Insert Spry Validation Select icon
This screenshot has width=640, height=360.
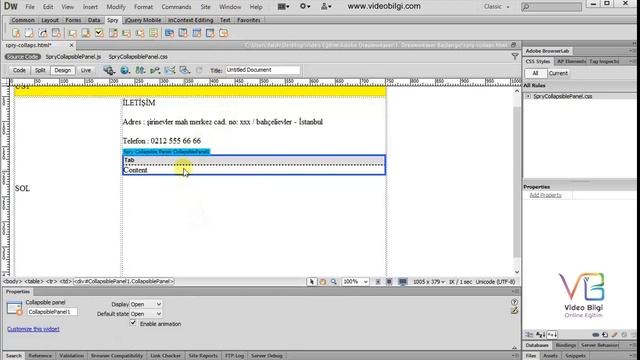(x=113, y=33)
